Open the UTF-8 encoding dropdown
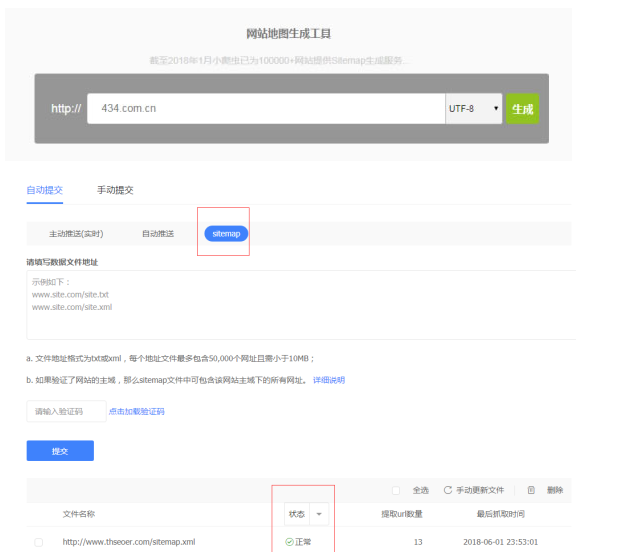 click(x=473, y=108)
